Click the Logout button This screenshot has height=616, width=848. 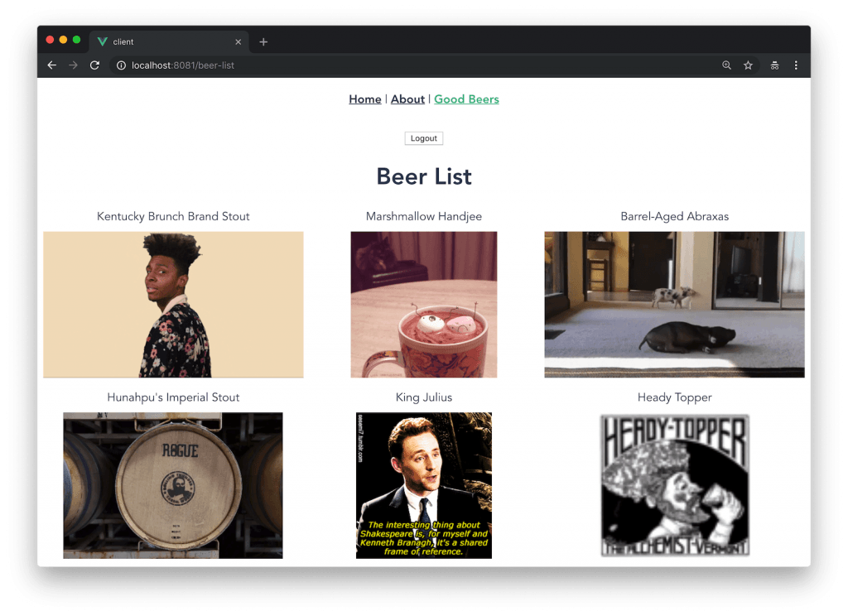click(x=424, y=138)
